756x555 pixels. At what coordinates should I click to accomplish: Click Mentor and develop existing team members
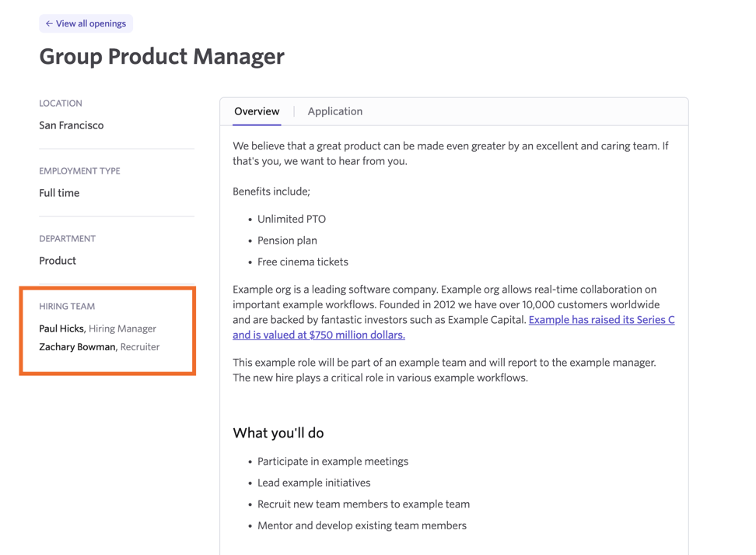tap(362, 525)
